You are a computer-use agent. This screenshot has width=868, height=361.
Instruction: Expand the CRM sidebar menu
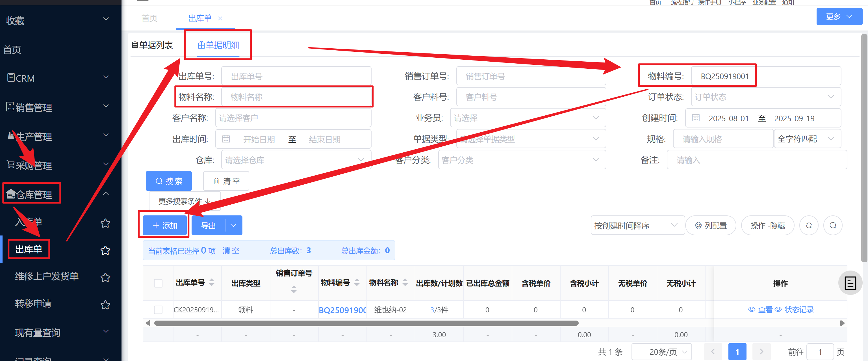106,77
